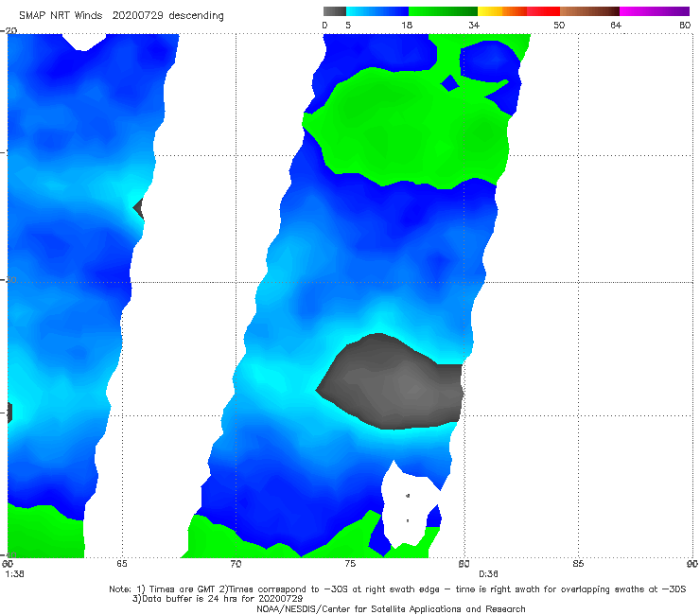Click the NOAA/NESDIS Center credit line
Viewport: 700px width, 615px height.
click(x=391, y=608)
